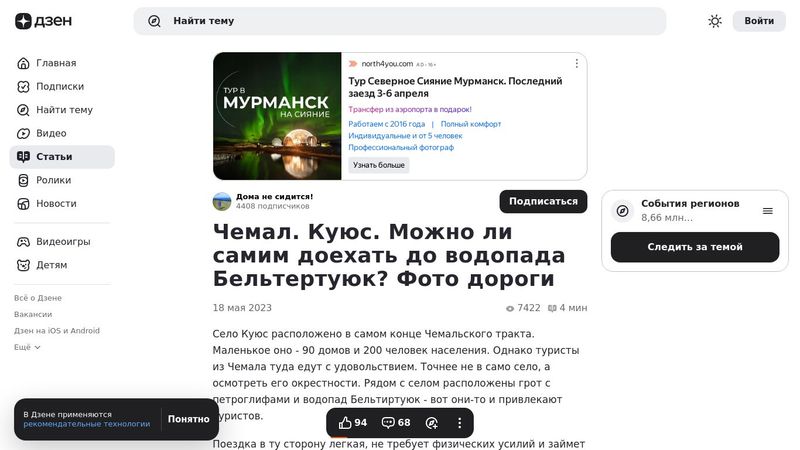
Task: Toggle the light/dark theme sun icon
Action: [x=715, y=21]
